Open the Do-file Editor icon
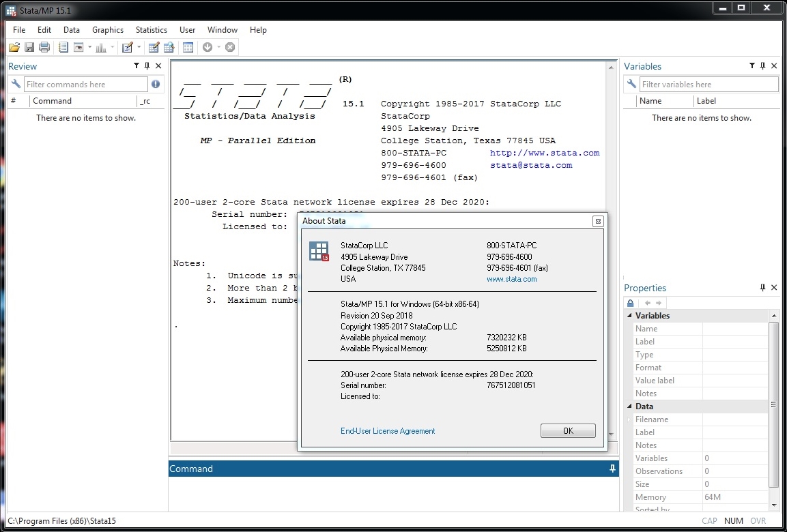 click(127, 48)
